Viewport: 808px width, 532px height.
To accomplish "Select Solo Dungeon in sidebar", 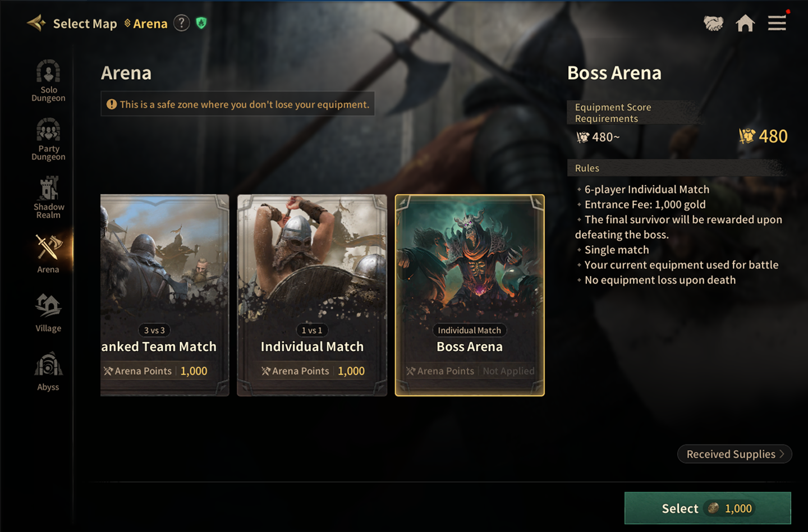I will 48,81.
